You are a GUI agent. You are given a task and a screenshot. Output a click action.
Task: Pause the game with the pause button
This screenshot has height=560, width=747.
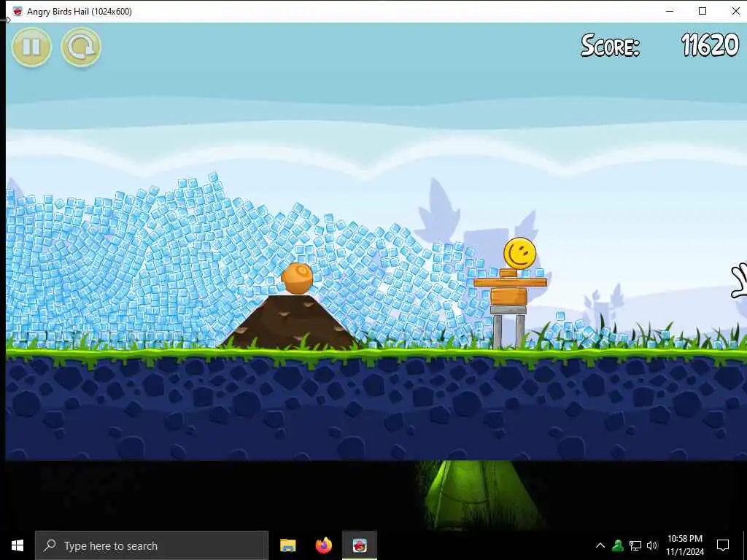[31, 47]
